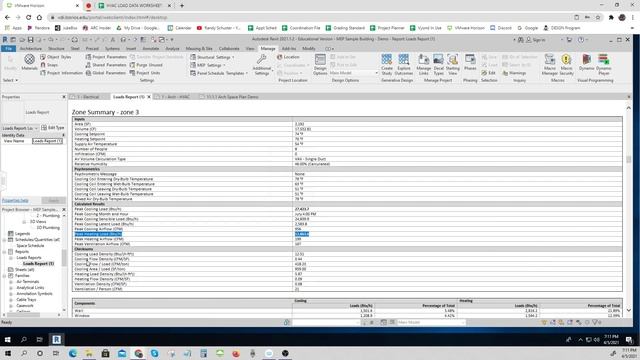Select Loads Report (1) in Project Browser

coord(38,264)
